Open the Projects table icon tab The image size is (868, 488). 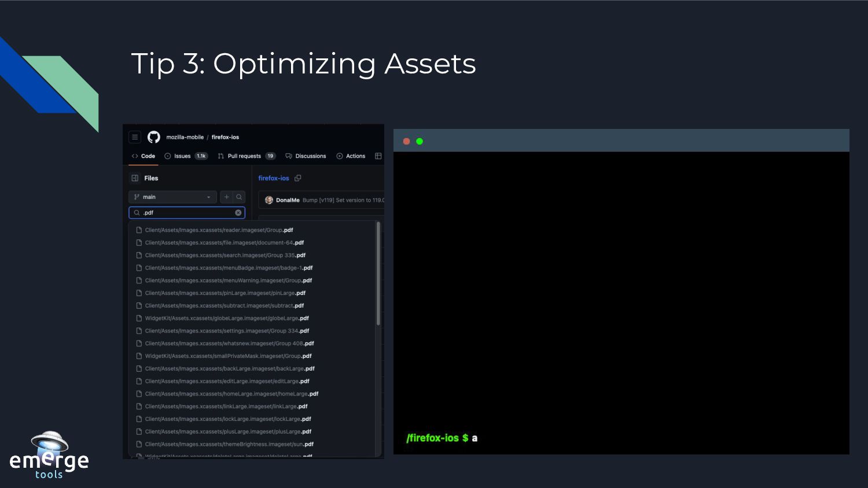coord(378,156)
